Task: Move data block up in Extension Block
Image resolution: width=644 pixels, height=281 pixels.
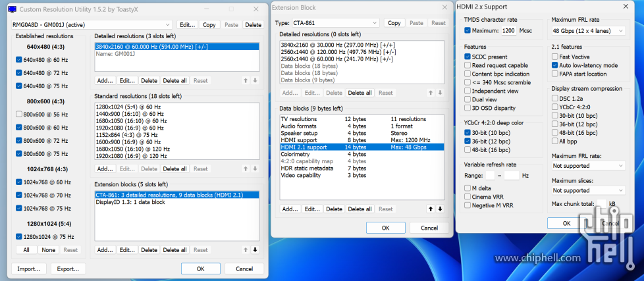Action: click(431, 209)
